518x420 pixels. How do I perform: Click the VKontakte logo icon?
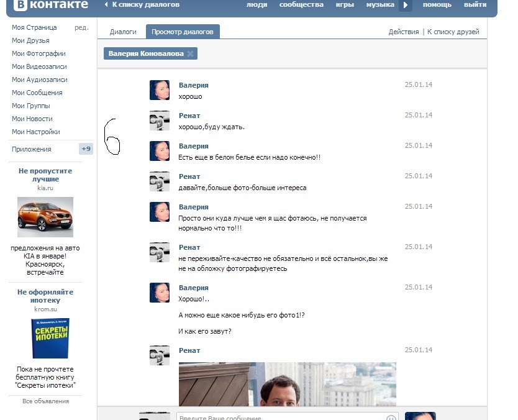pos(20,5)
